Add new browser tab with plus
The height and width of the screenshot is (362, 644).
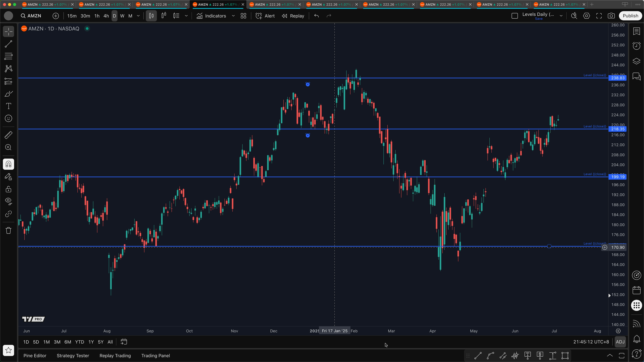592,5
